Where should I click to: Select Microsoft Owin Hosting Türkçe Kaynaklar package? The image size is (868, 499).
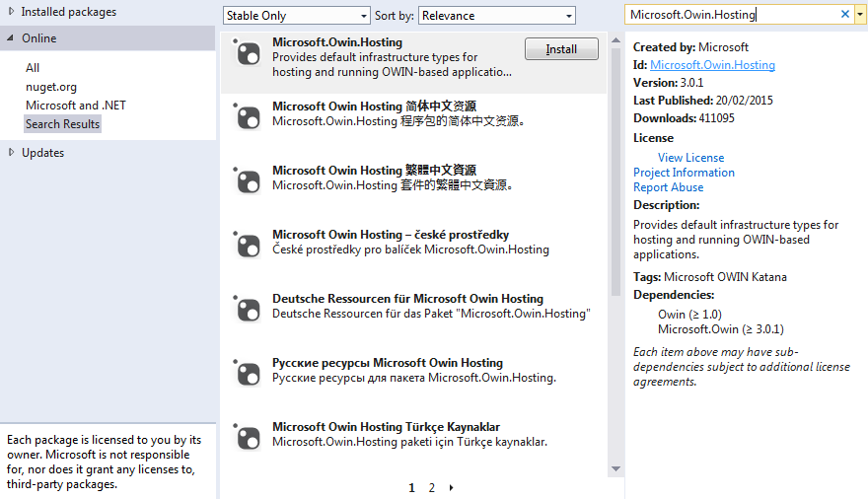(386, 427)
